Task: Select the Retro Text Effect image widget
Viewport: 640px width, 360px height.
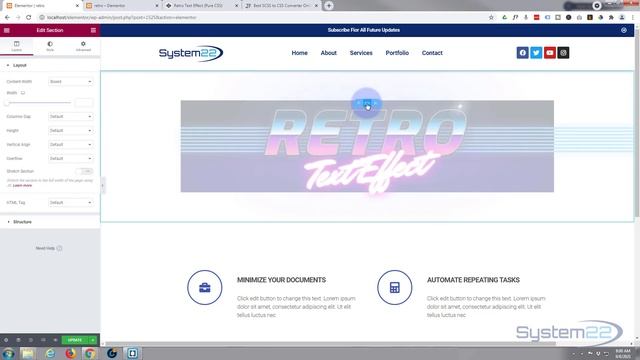Action: [x=367, y=147]
